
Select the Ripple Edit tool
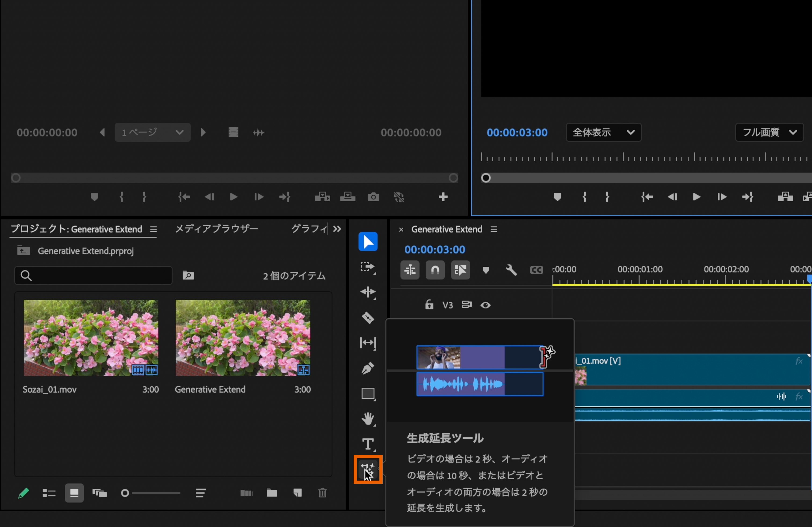pos(368,292)
